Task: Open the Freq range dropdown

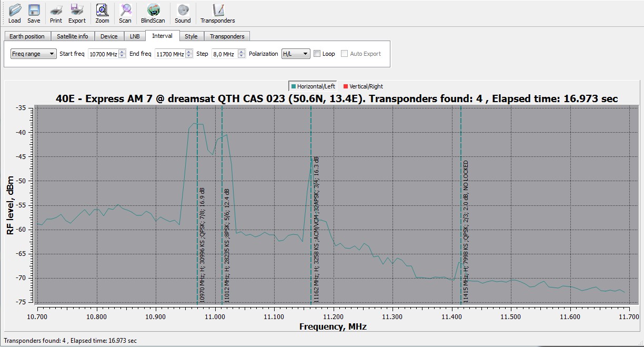Action: (34, 54)
